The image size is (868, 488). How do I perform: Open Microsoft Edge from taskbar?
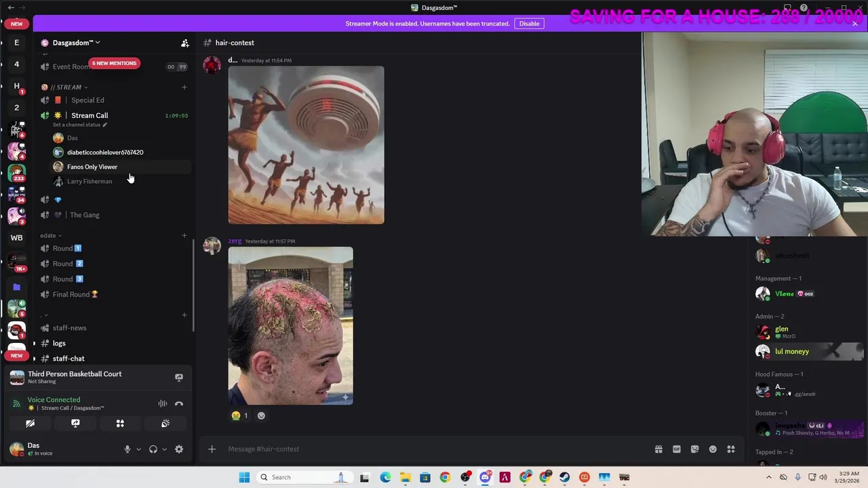(385, 478)
